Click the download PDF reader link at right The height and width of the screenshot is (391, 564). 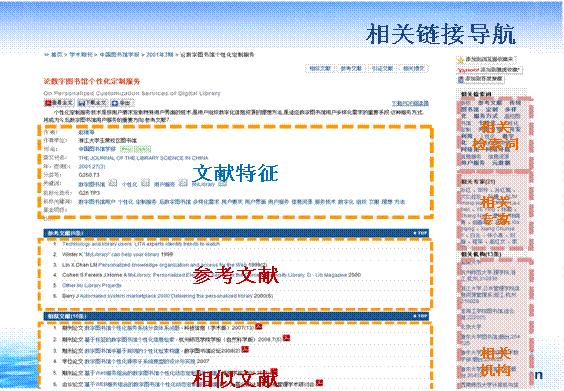pyautogui.click(x=410, y=103)
